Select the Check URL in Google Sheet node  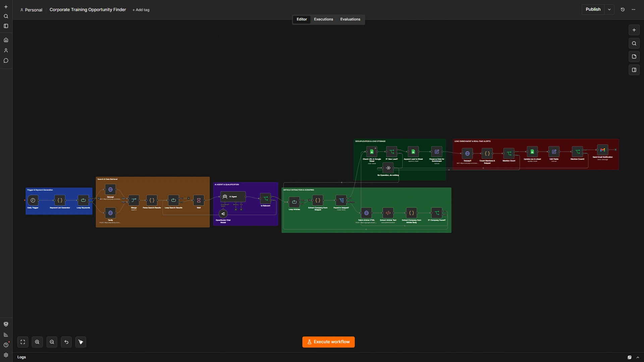(372, 152)
